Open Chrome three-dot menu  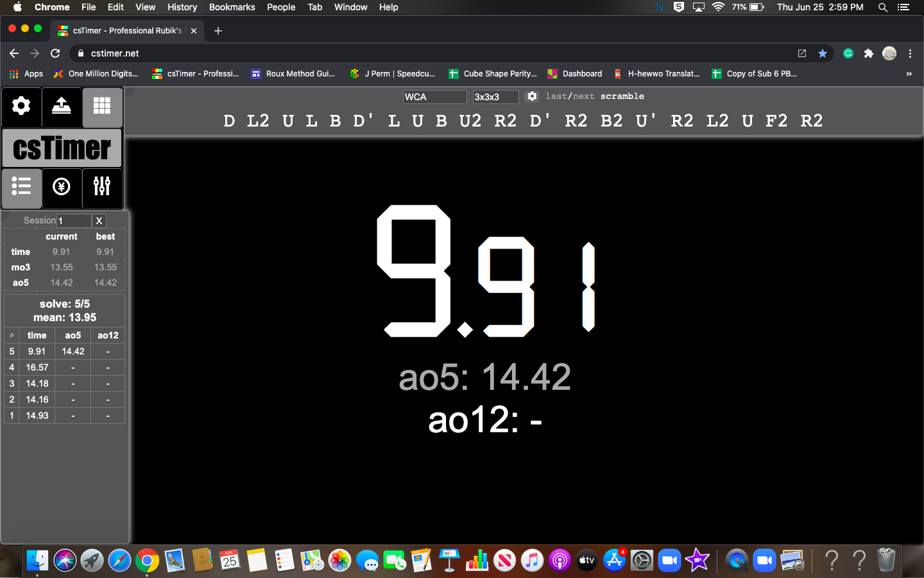910,53
